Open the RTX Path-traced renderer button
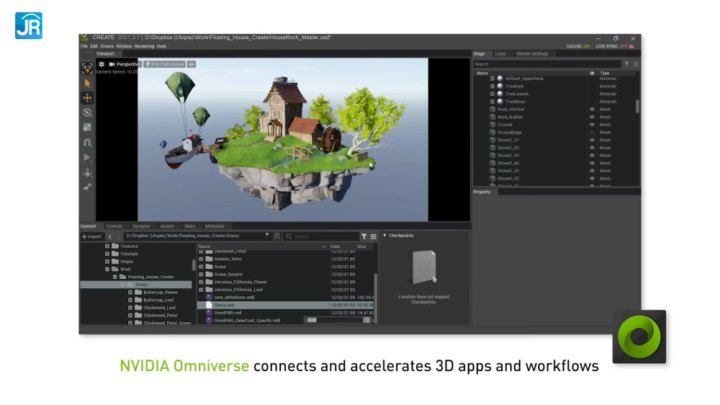 (163, 64)
